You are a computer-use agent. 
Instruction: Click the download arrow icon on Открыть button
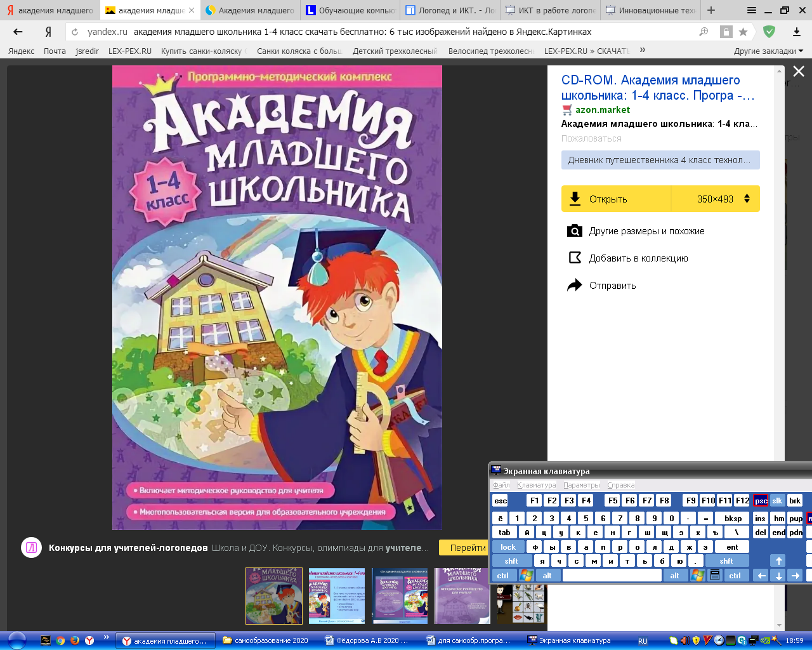[x=575, y=199]
